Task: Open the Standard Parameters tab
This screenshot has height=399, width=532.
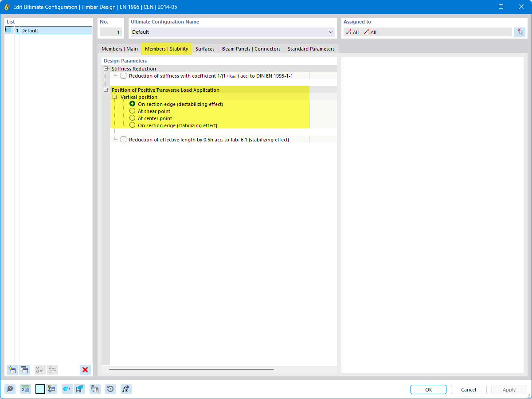Action: 311,49
